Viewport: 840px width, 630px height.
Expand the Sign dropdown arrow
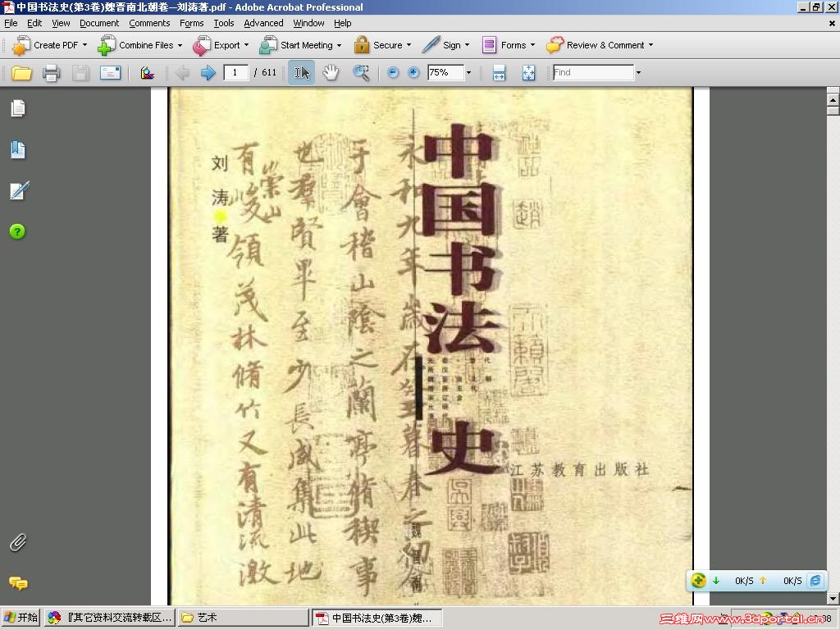(x=467, y=45)
